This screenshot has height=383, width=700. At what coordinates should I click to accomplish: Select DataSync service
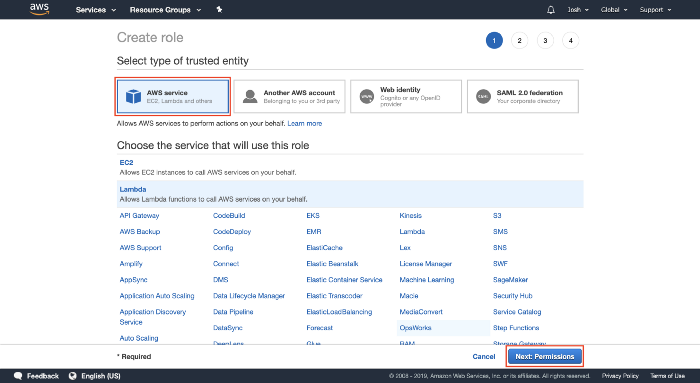pyautogui.click(x=228, y=328)
